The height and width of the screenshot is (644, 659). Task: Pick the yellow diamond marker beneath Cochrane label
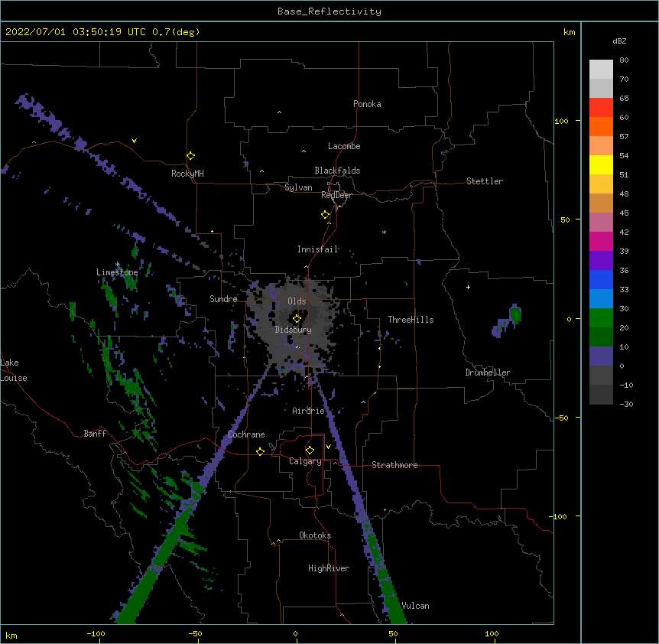[x=260, y=451]
